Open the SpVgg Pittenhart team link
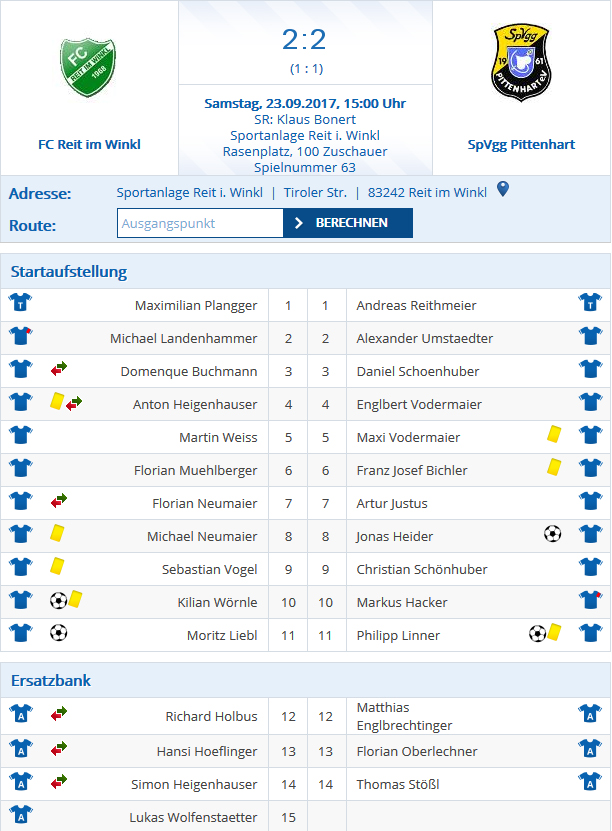 point(521,145)
